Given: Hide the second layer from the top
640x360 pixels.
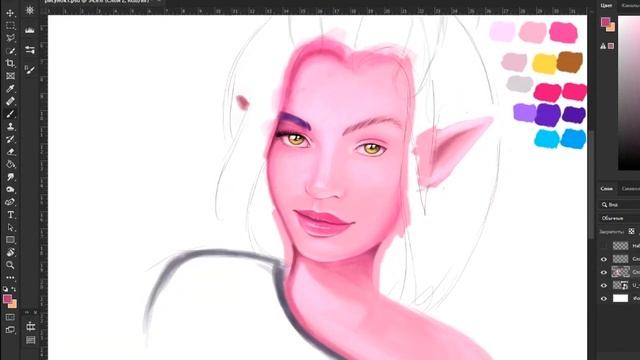Looking at the screenshot, I should pyautogui.click(x=604, y=259).
